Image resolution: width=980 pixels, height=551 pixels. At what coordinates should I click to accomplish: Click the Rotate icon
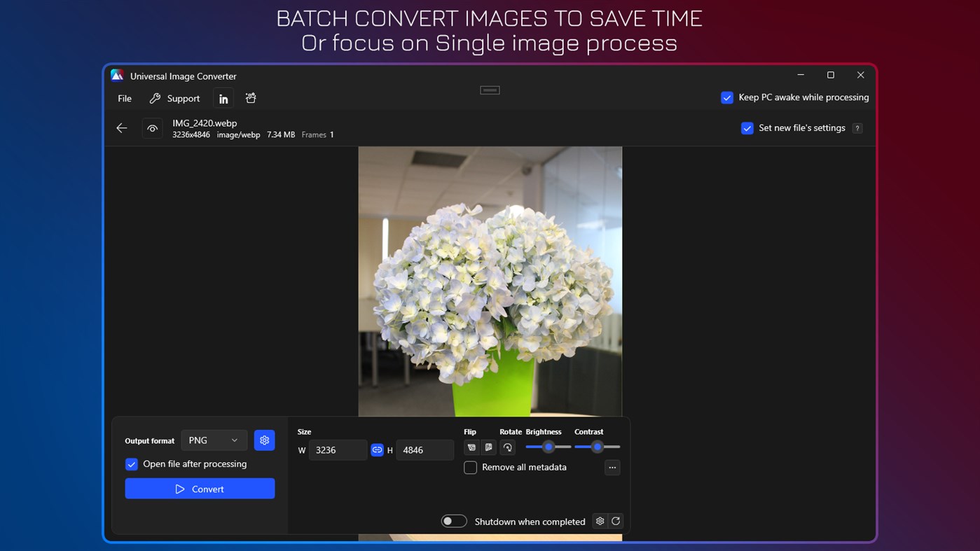507,447
